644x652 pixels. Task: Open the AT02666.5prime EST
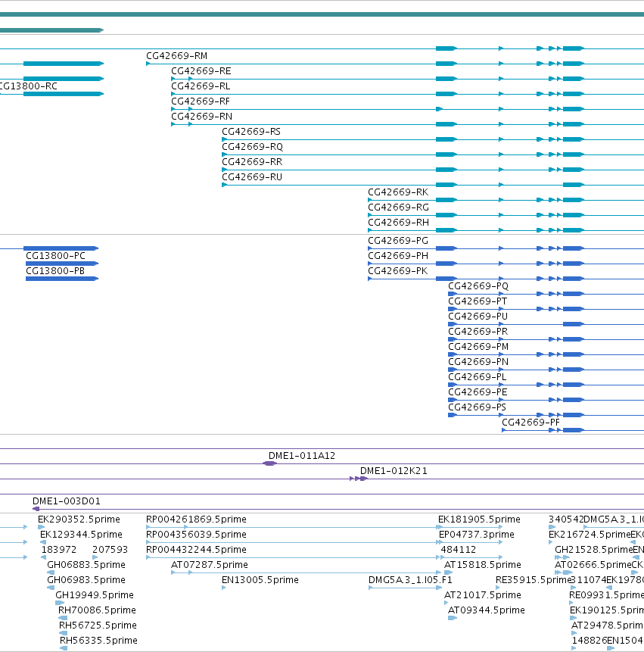pos(593,565)
